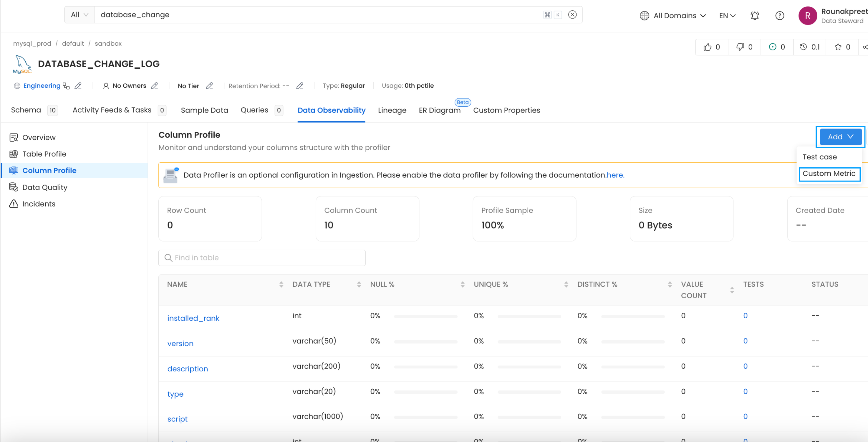Open the installed_rank column link
This screenshot has width=868, height=442.
[x=193, y=318]
